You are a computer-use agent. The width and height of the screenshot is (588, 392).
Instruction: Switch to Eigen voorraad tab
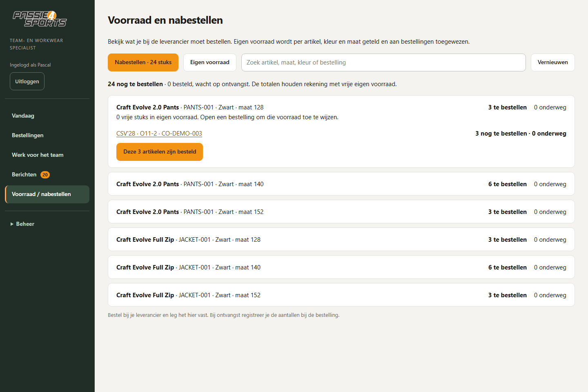209,62
